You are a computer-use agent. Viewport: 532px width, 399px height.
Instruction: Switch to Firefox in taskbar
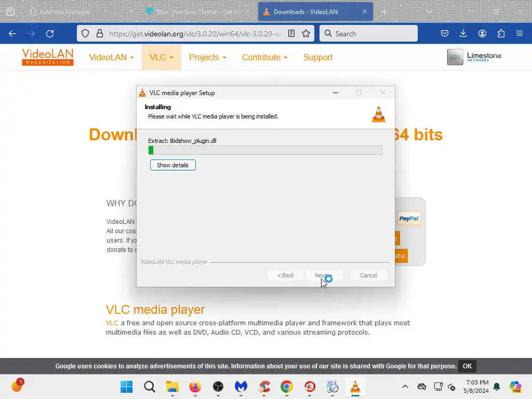pyautogui.click(x=195, y=387)
